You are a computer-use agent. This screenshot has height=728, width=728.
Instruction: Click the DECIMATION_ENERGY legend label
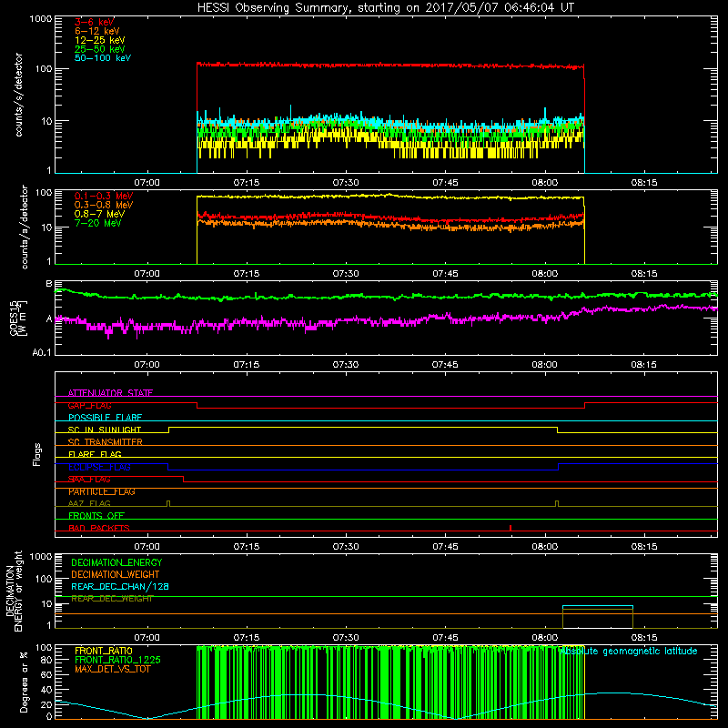coord(116,562)
